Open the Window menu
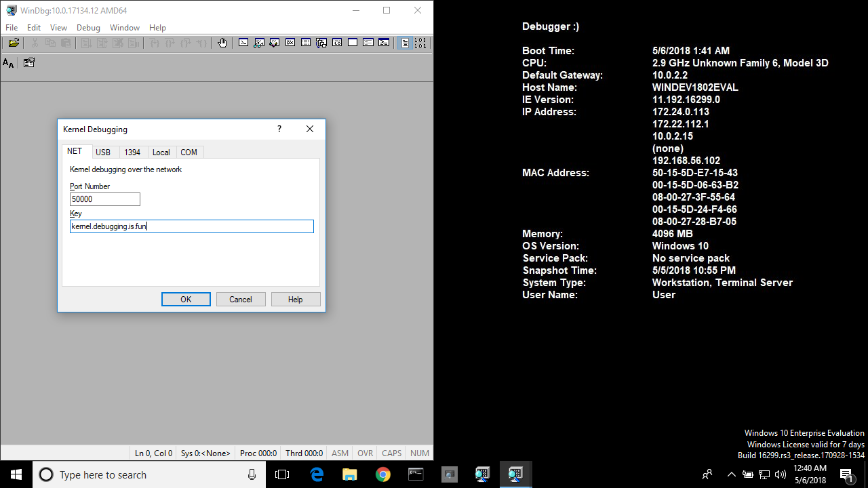The height and width of the screenshot is (488, 868). click(x=125, y=28)
